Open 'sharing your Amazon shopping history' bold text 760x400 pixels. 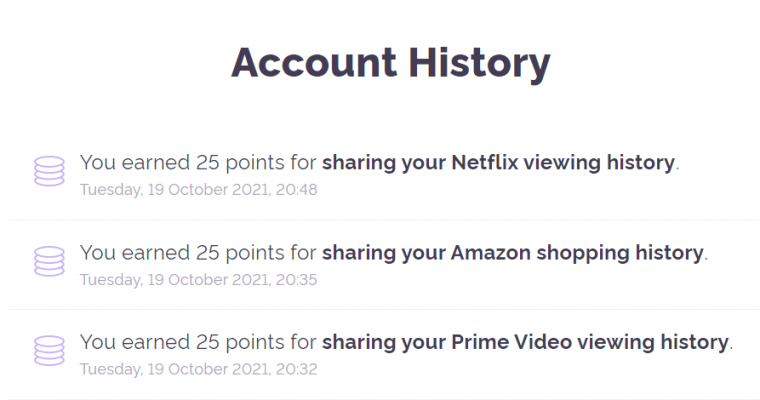[x=513, y=252]
